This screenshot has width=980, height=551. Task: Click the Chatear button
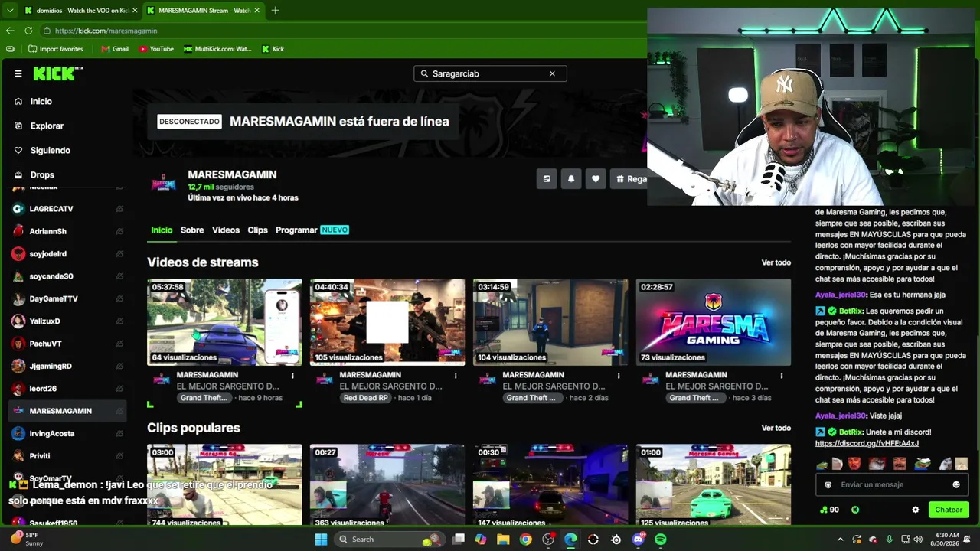tap(949, 510)
